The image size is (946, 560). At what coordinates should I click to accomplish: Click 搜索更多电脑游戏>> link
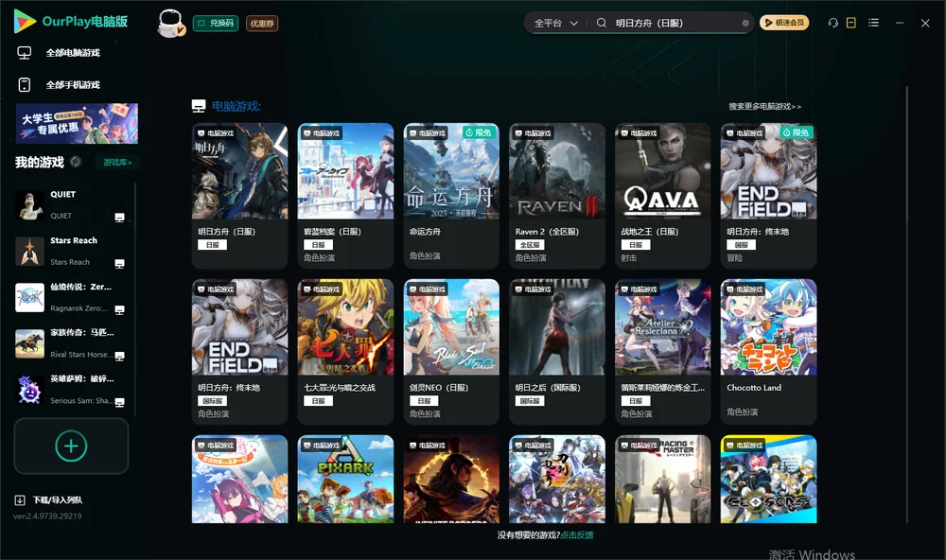click(764, 106)
